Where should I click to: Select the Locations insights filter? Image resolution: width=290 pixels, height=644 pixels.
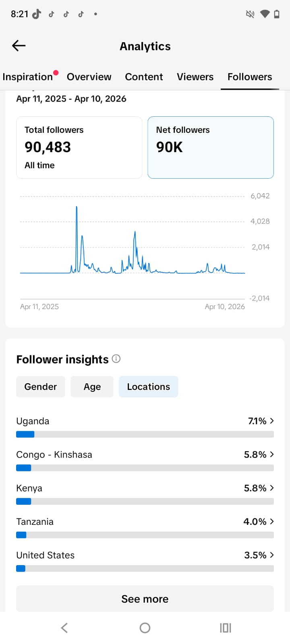[x=148, y=387]
